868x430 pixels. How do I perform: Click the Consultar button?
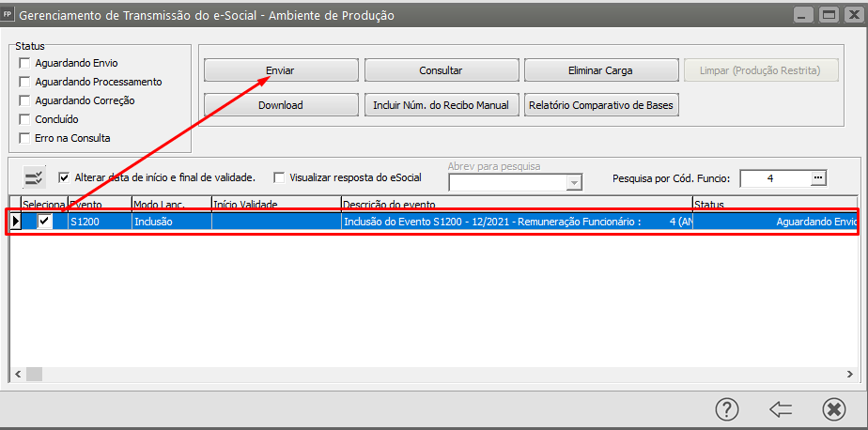(441, 70)
